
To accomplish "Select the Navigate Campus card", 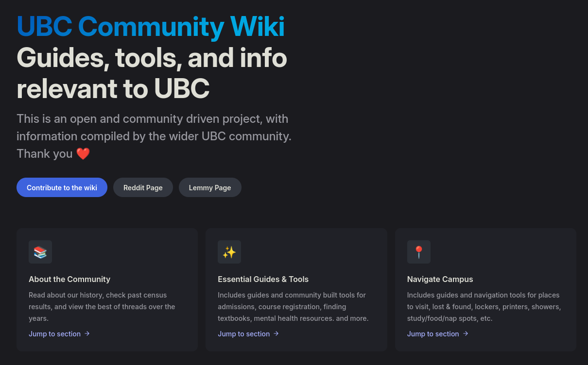I will [x=484, y=289].
